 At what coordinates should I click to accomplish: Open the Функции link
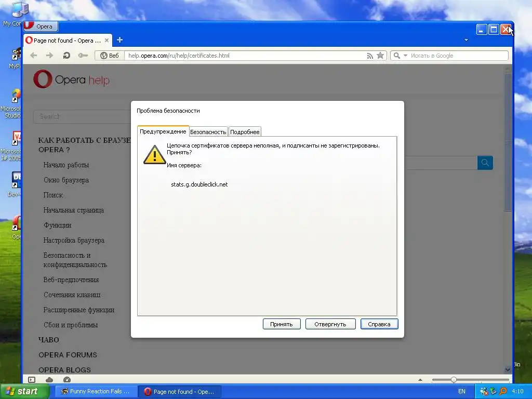57,225
